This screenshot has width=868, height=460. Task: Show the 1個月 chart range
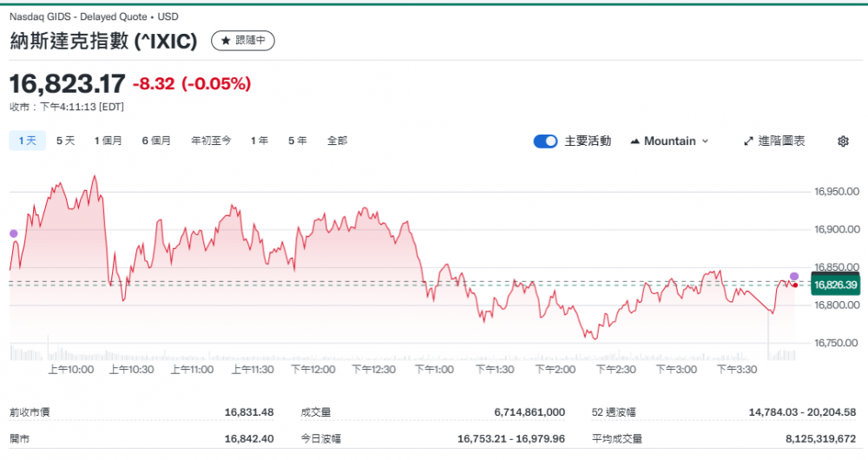108,141
